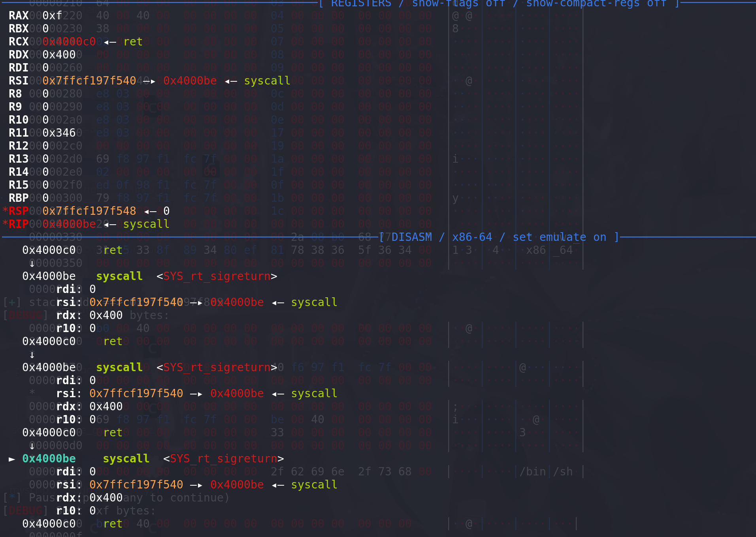Click rdx: 0x400 under the current syscall
The height and width of the screenshot is (537, 756).
89,498
